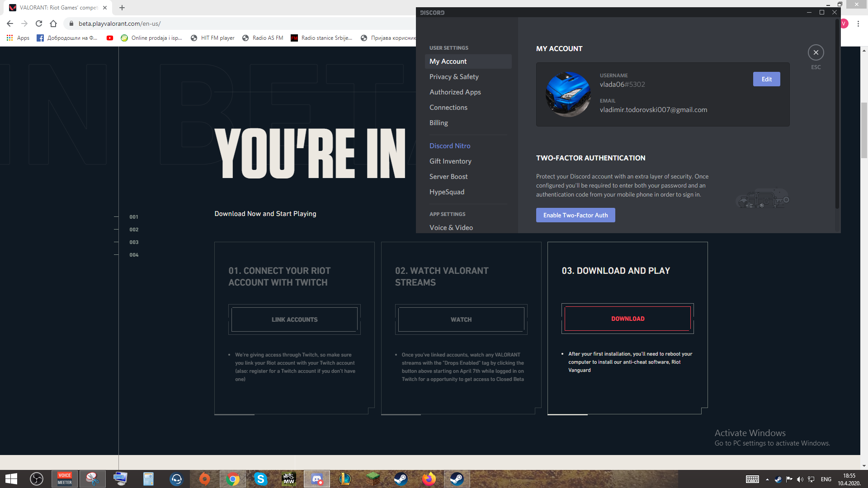The width and height of the screenshot is (868, 488).
Task: Open Minecraft from taskbar
Action: pos(373,479)
